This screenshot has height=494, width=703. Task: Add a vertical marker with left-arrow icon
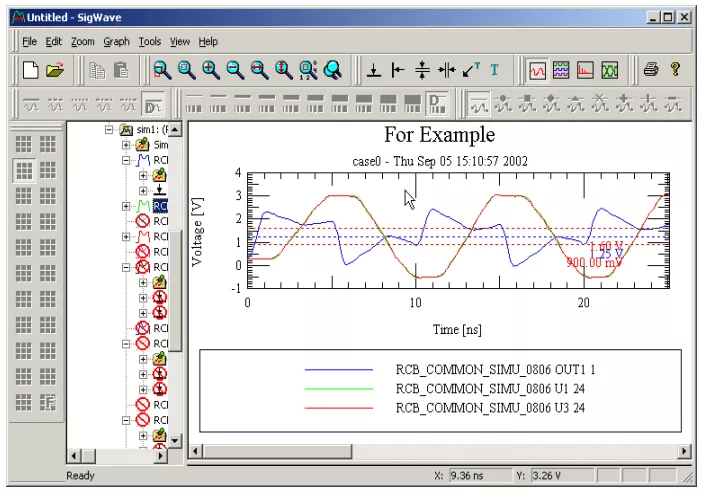(x=398, y=70)
